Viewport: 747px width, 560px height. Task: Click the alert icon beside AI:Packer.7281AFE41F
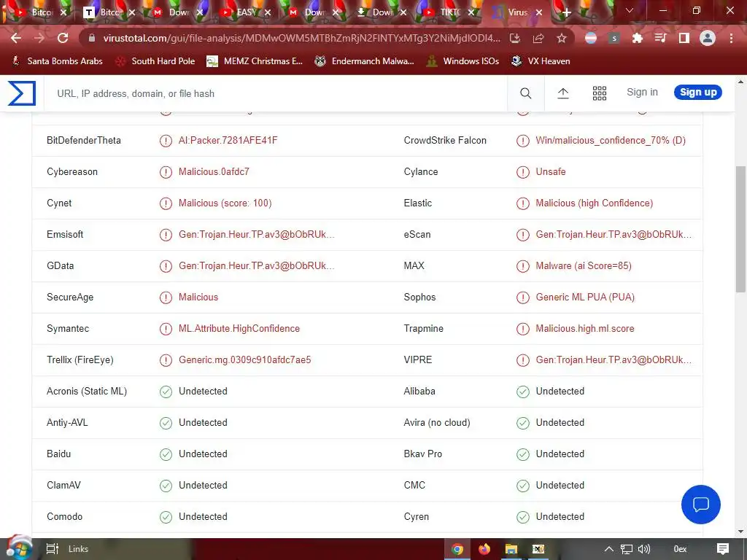(166, 141)
